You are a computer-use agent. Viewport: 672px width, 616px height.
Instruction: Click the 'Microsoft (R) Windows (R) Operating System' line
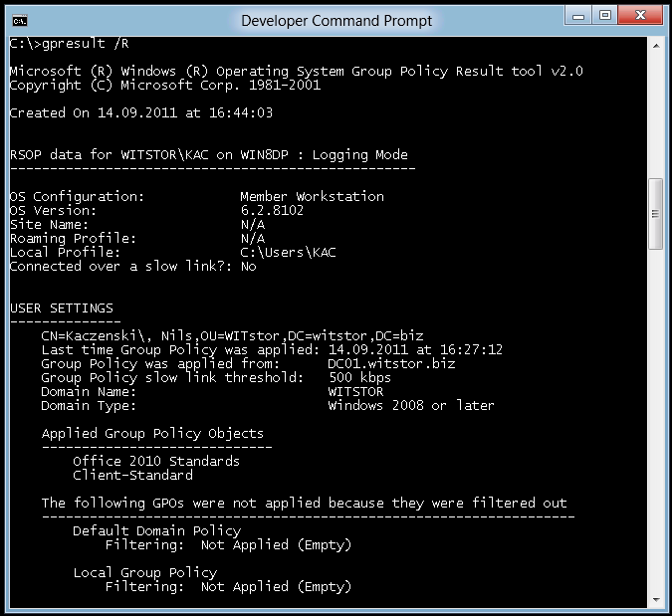coord(296,71)
